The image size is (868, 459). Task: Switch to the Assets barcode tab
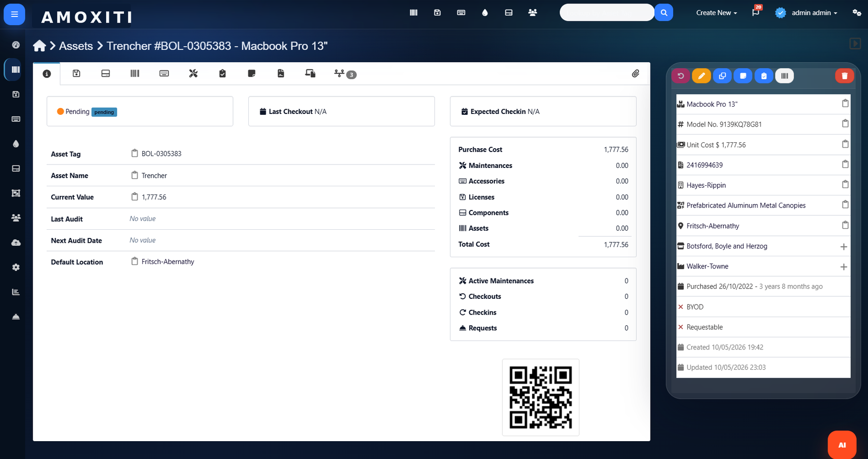[135, 73]
